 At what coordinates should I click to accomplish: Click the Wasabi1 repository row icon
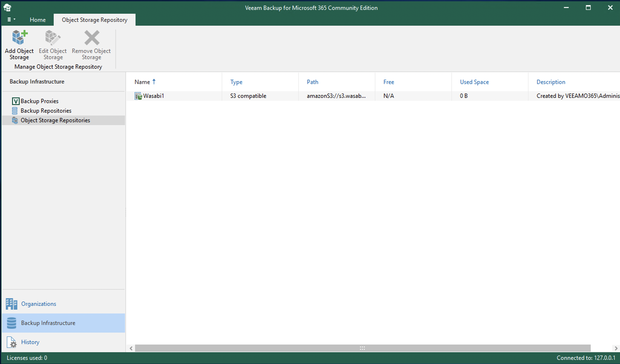(x=138, y=96)
